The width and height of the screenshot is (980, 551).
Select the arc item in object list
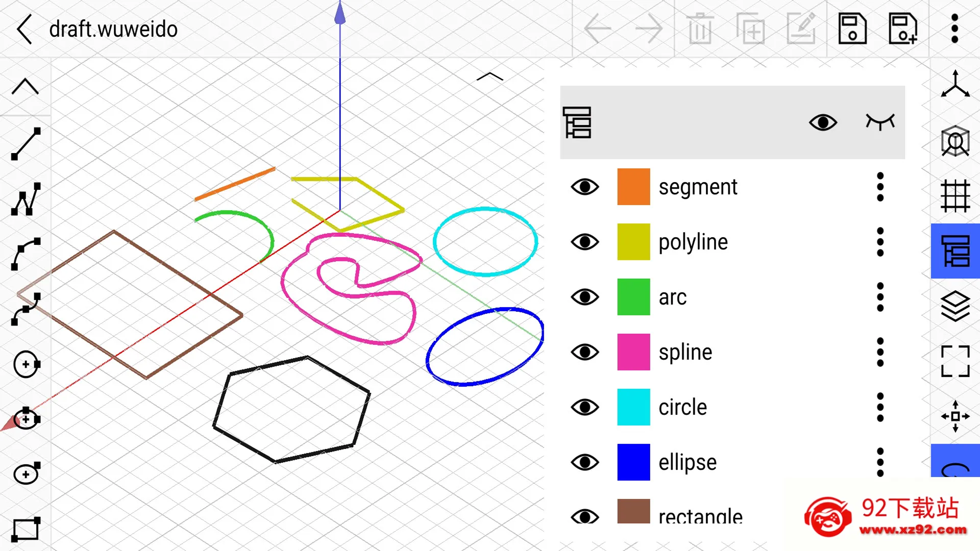coord(672,297)
